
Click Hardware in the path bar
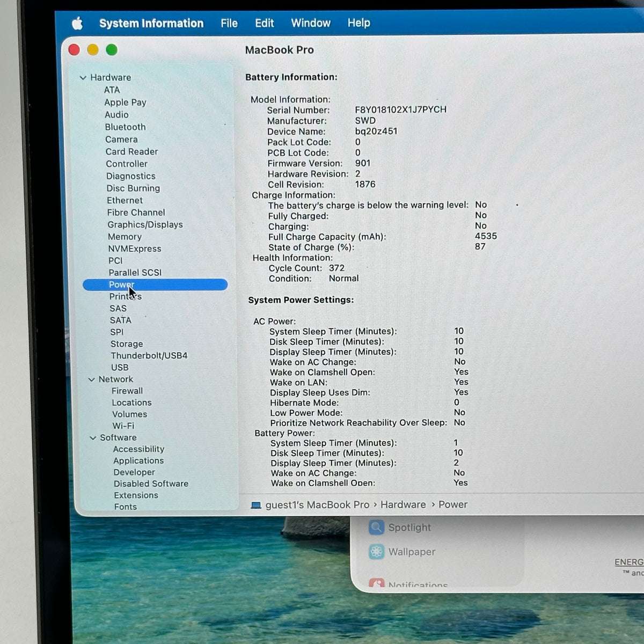click(x=403, y=505)
